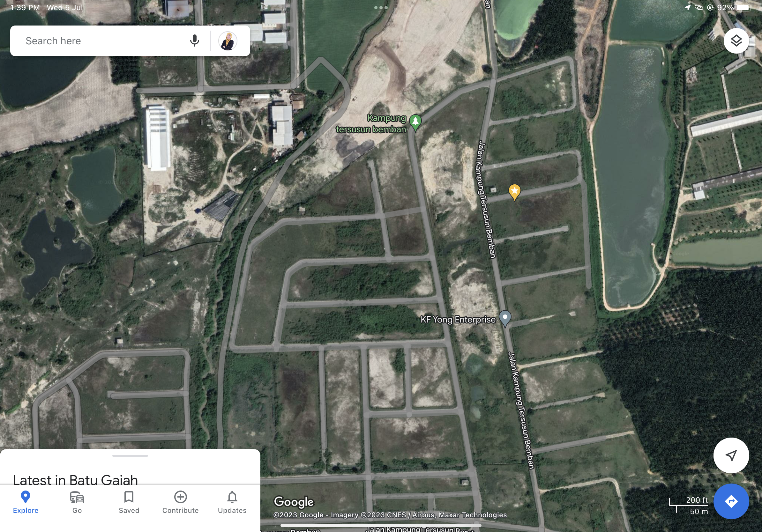The width and height of the screenshot is (762, 532).
Task: Start directions with blue arrow button
Action: [731, 501]
